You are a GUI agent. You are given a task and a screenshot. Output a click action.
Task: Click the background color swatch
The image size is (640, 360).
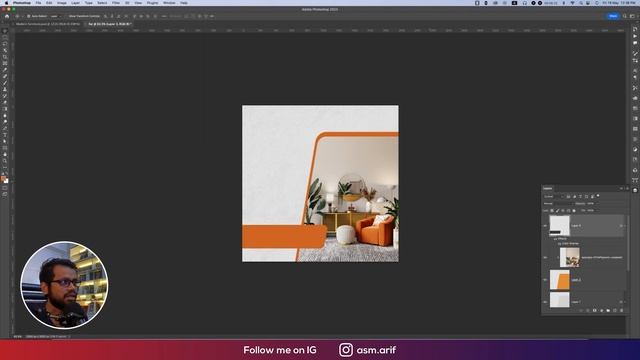6,181
